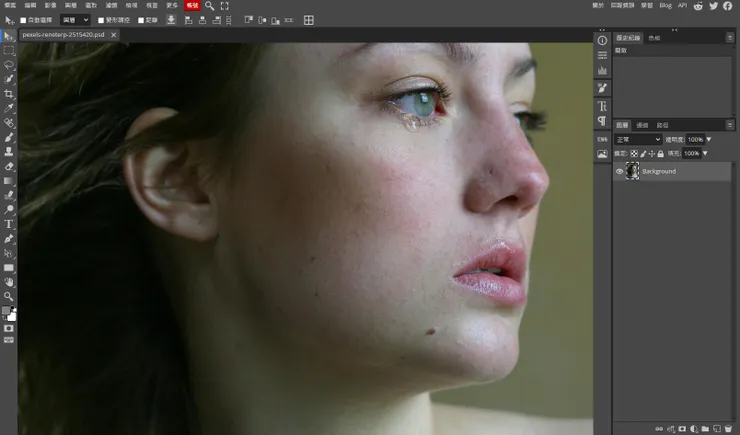Select the Pen tool
Viewport: 740px width, 435px height.
pos(9,238)
